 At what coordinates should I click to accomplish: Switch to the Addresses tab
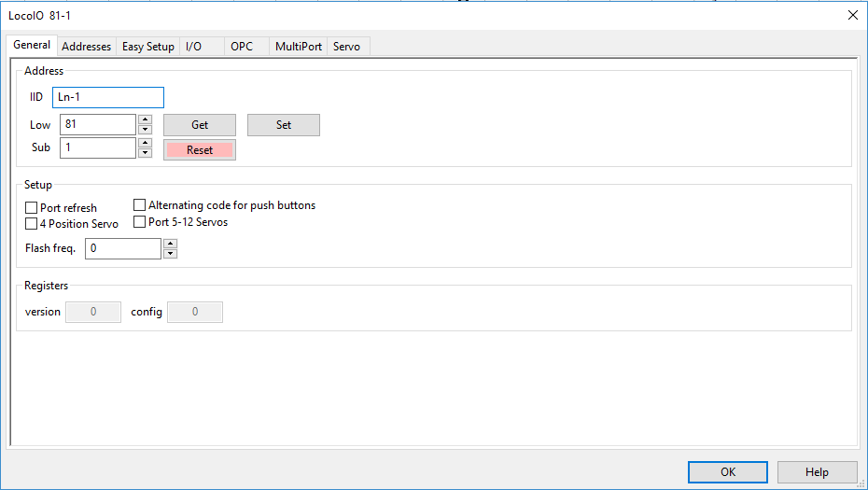click(x=86, y=47)
